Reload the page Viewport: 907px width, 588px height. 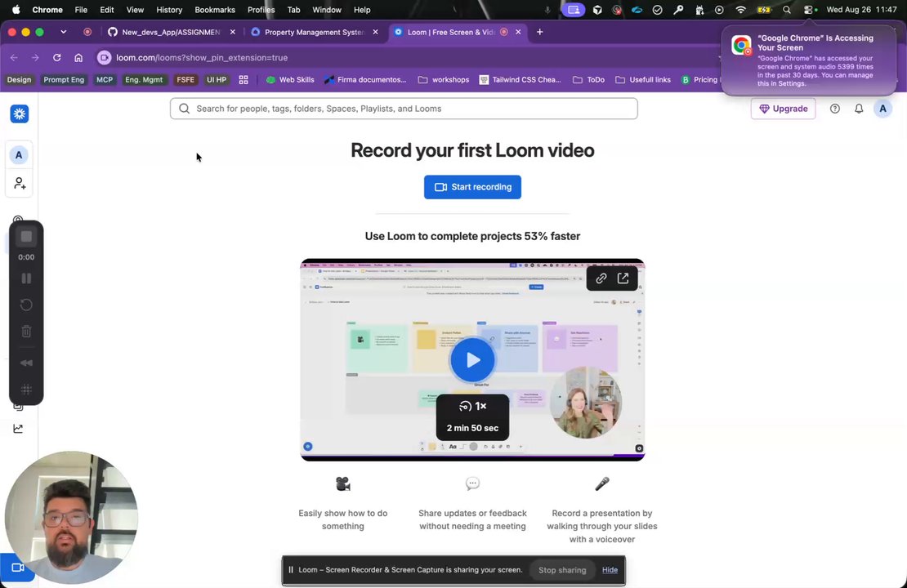point(56,57)
